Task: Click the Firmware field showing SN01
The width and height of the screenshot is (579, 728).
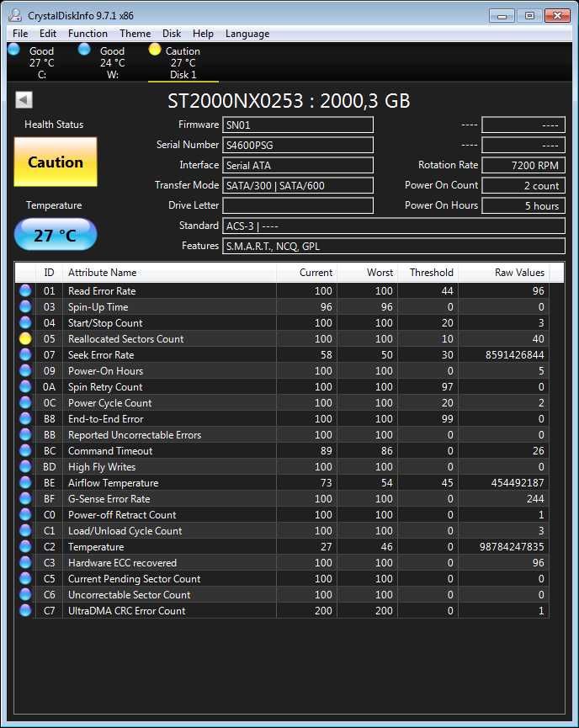Action: pyautogui.click(x=298, y=125)
